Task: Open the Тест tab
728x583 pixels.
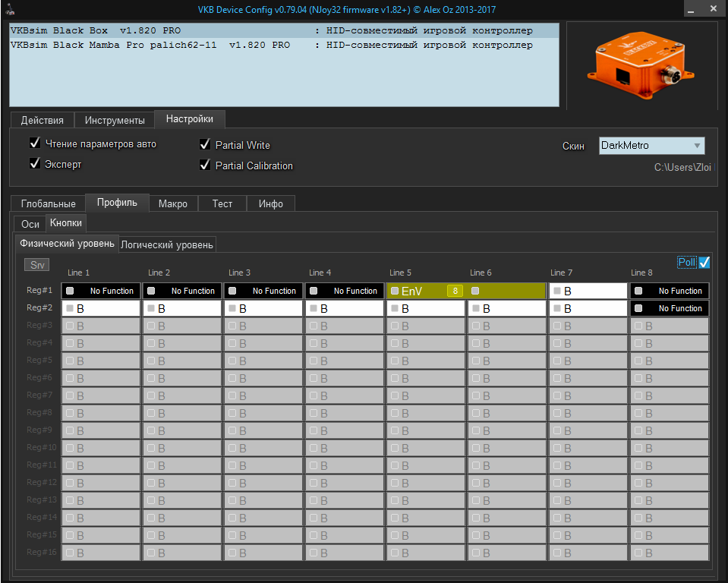Action: [x=222, y=203]
